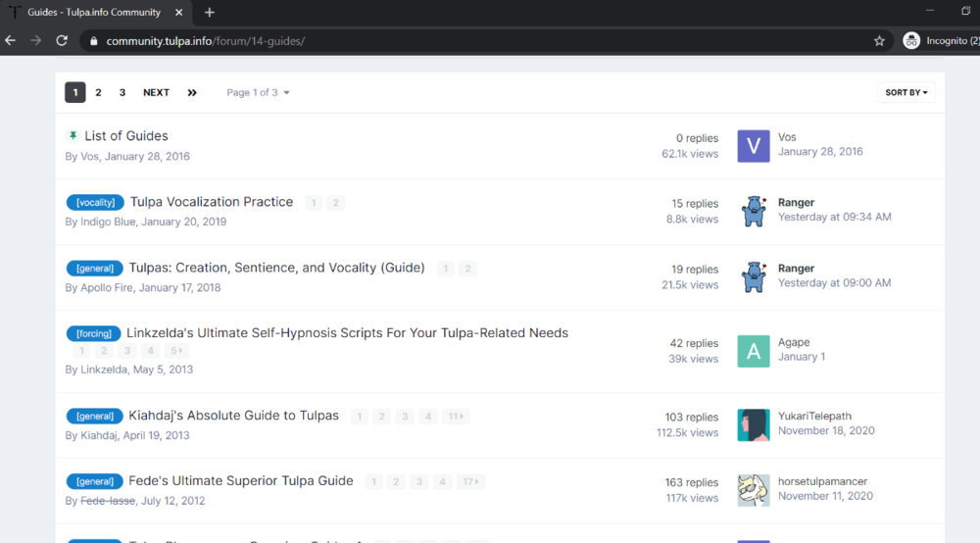Click '112.5k views' count text
The width and height of the screenshot is (980, 543).
(688, 432)
